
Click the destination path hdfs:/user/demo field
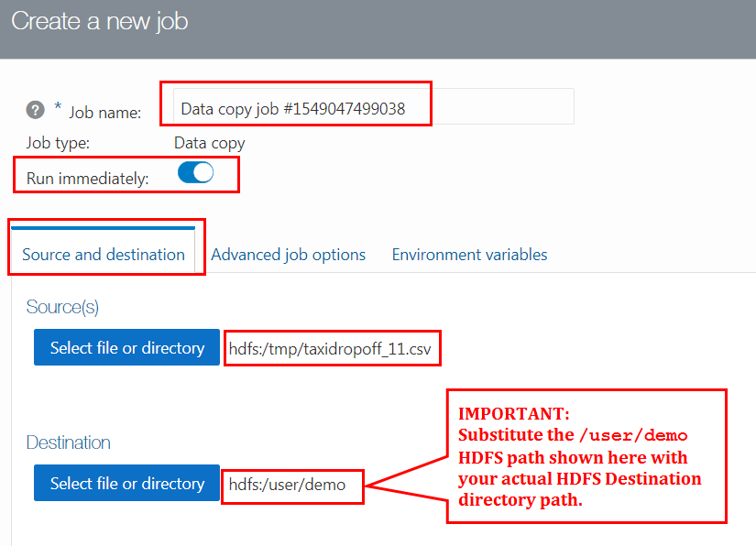291,486
